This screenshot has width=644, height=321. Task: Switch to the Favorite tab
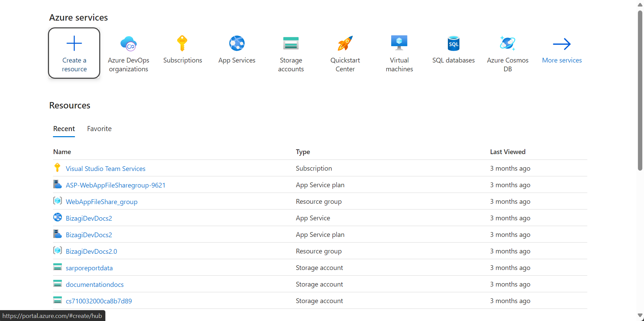tap(99, 129)
